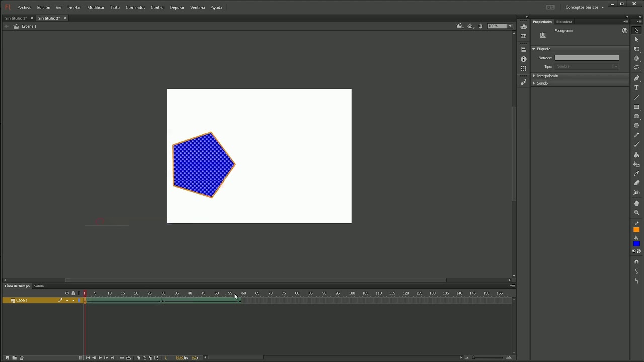
Task: Toggle show all layers eye header
Action: [x=67, y=293]
